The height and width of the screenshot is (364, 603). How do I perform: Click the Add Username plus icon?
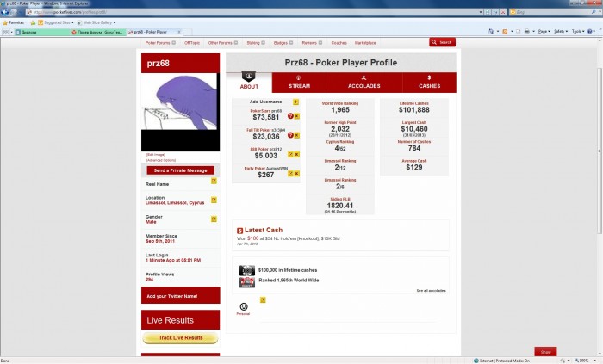coord(295,102)
